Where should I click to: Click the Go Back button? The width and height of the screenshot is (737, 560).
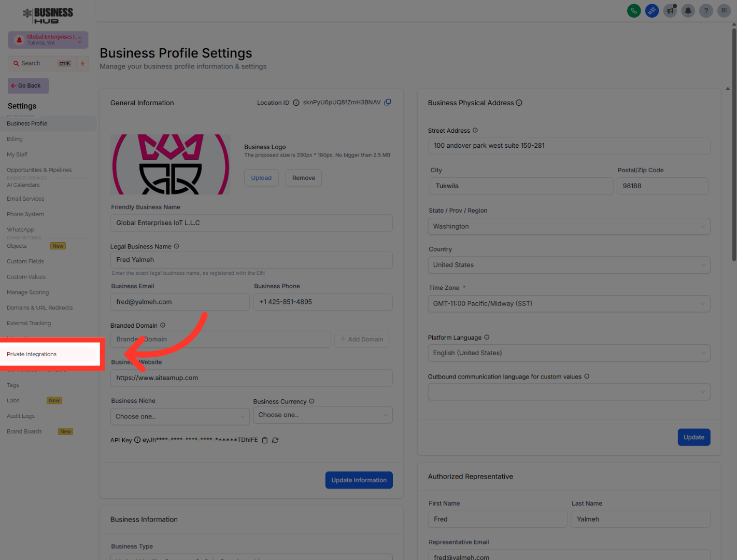click(29, 86)
